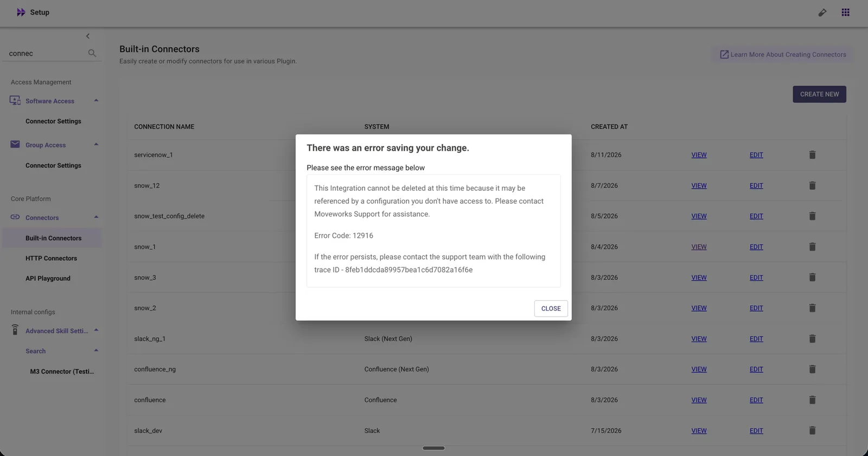The image size is (868, 456).
Task: Click Group Access menu label
Action: (46, 145)
